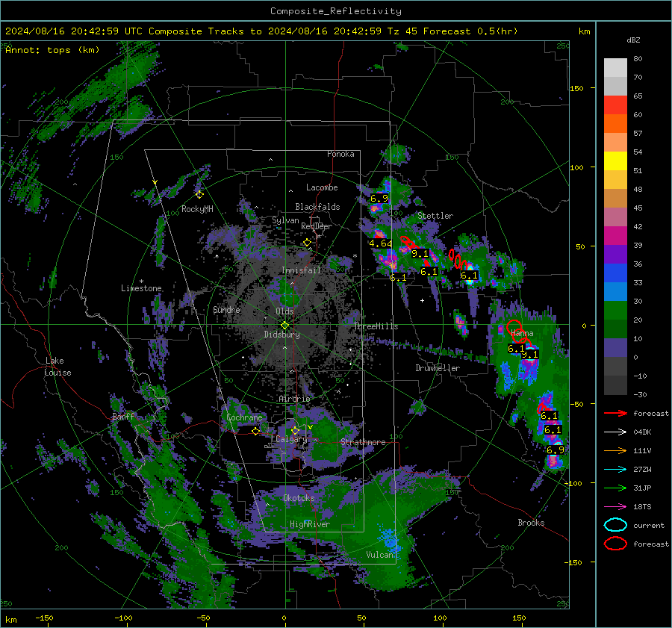Click the Innisfail city label
The image size is (672, 628).
[x=301, y=270]
